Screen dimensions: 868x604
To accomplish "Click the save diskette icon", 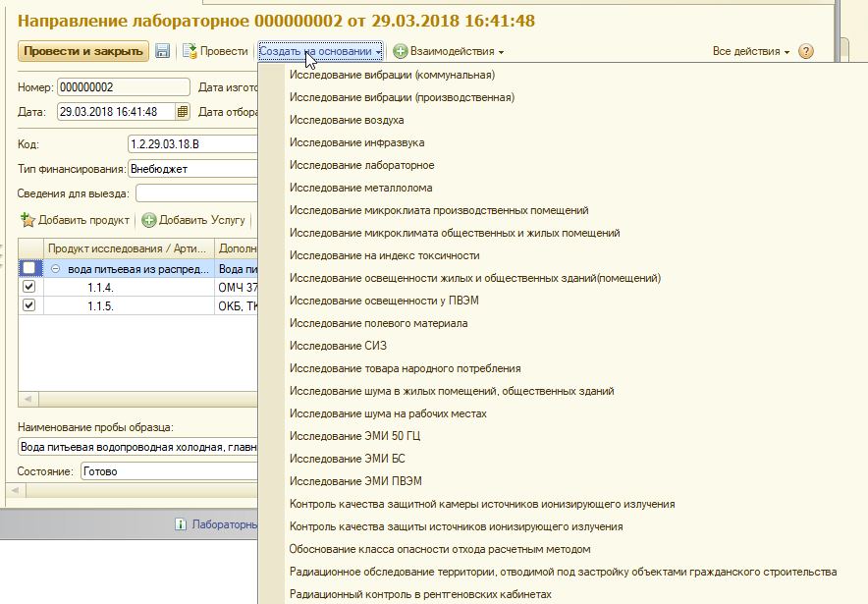I will 162,51.
